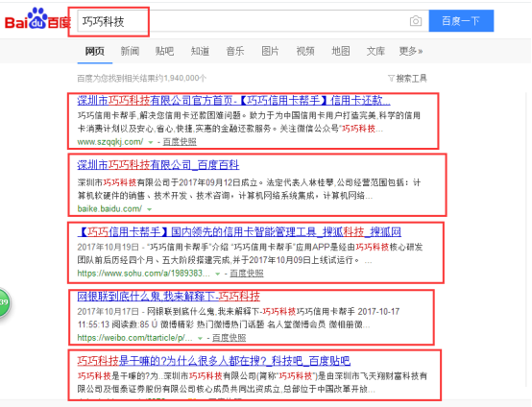Open 深圳市巧巧科技有限公司_百度百科 result
This screenshot has height=407, width=532.
[158, 165]
